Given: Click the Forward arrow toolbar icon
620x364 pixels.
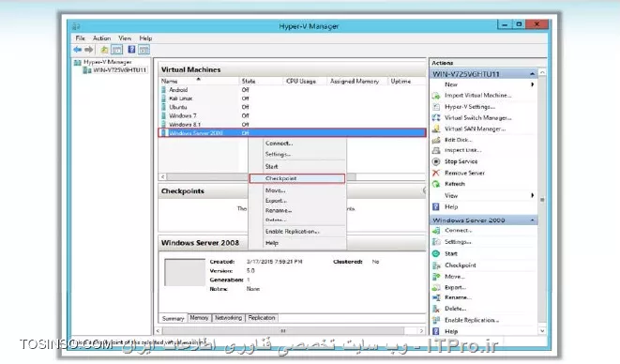Looking at the screenshot, I should click(x=88, y=50).
